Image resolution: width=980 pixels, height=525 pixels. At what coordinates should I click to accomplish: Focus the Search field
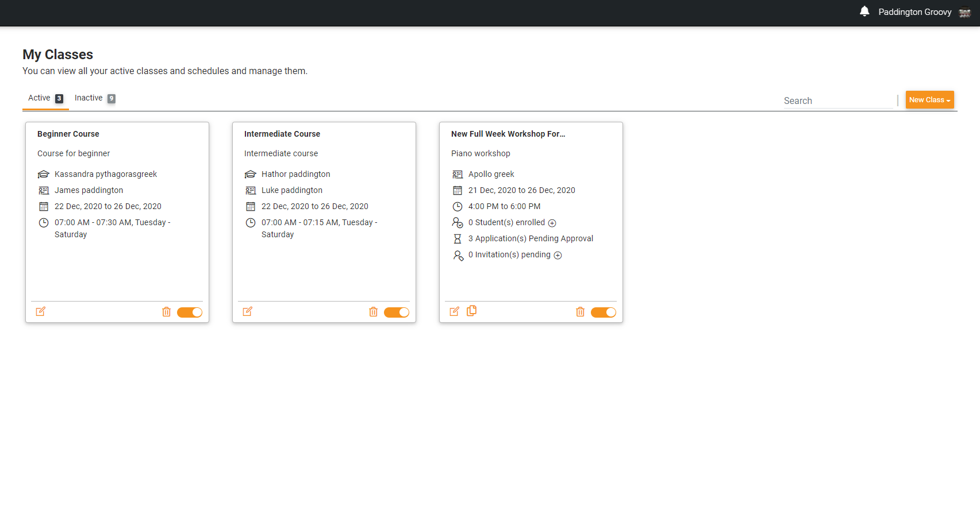coord(838,101)
